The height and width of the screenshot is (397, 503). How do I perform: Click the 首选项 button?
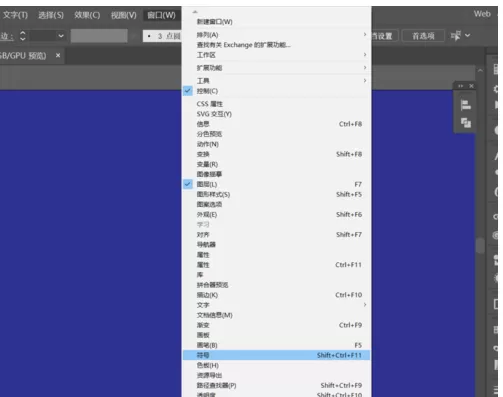423,36
